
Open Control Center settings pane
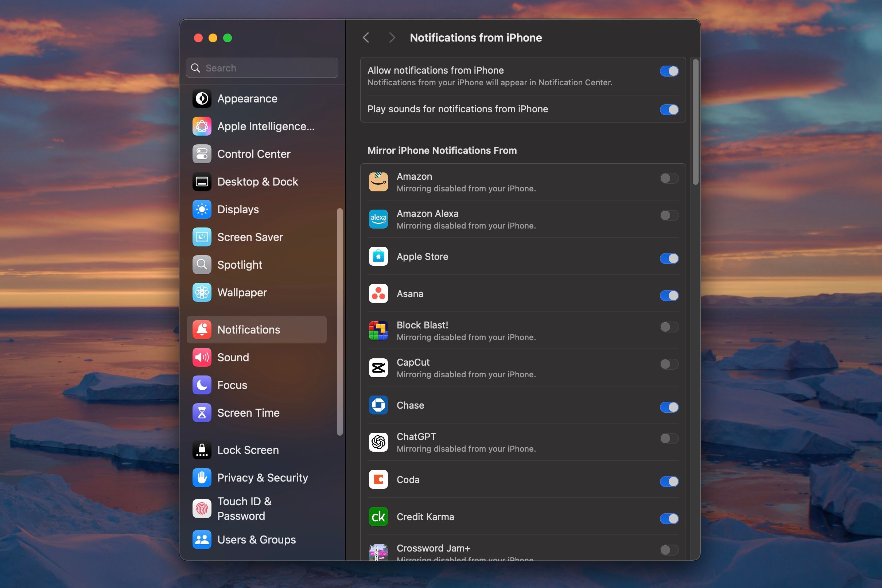pos(256,154)
